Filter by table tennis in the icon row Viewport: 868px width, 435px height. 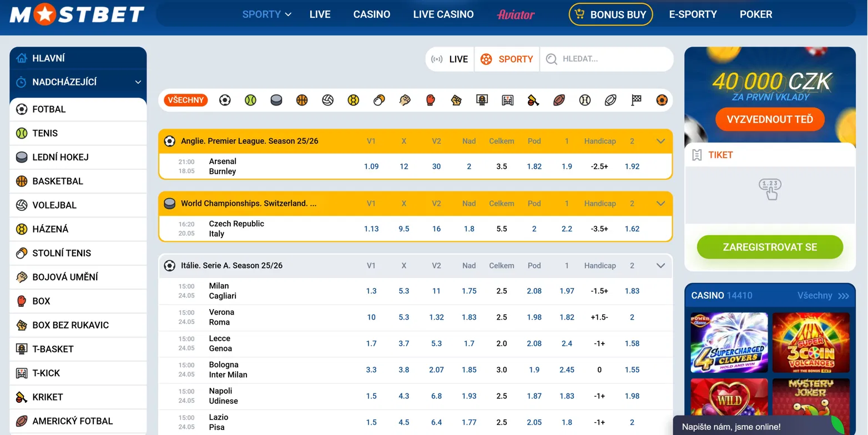coord(379,100)
